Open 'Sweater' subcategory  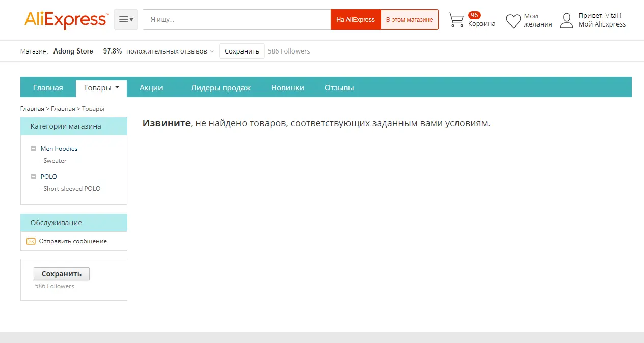55,161
